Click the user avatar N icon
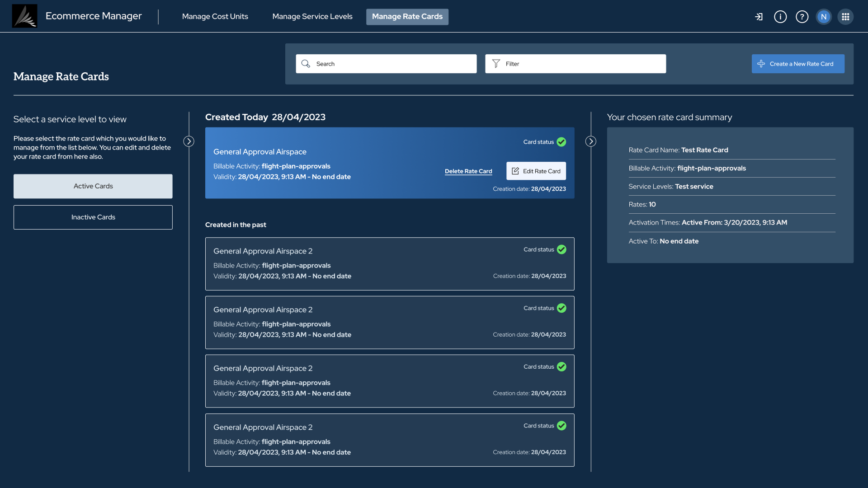Image resolution: width=868 pixels, height=488 pixels. [824, 17]
